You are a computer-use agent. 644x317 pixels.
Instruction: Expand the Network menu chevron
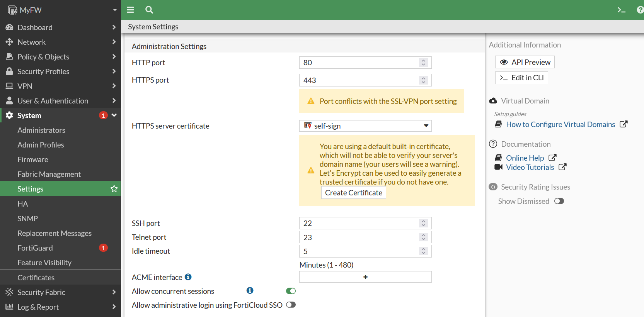click(114, 42)
